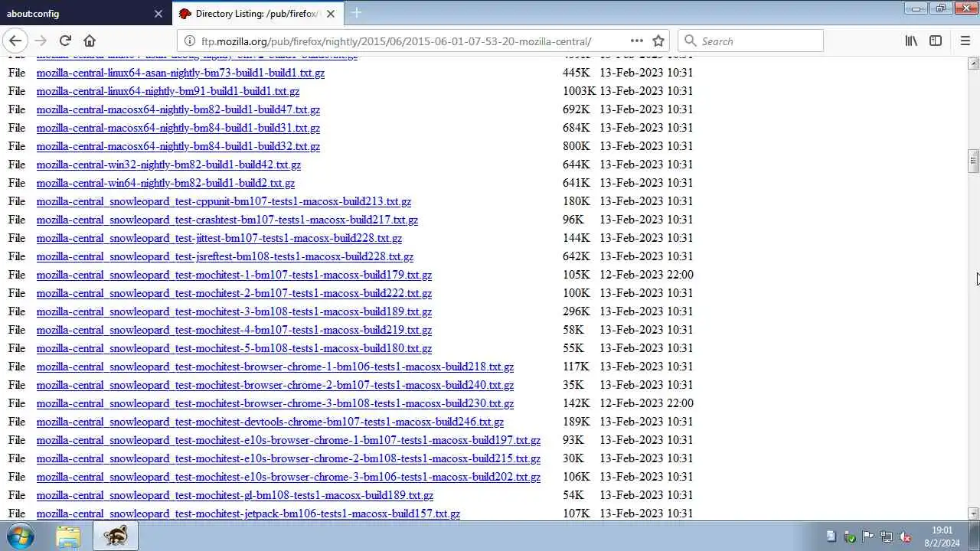Open mochitest-devtools-chrome build246 link

[270, 422]
